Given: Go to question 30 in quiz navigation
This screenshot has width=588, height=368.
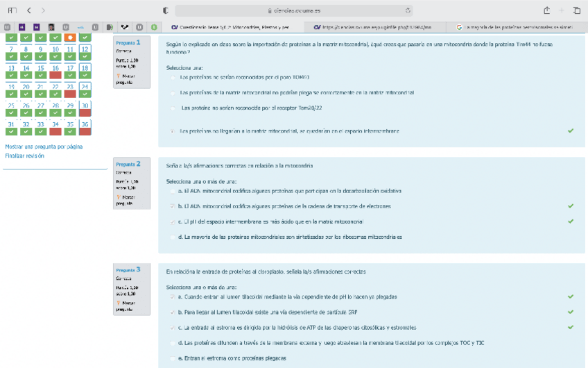Looking at the screenshot, I should [85, 108].
